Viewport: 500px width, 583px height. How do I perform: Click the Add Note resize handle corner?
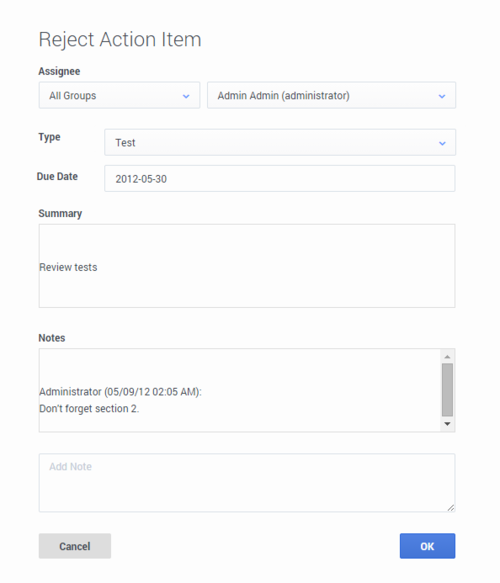click(x=451, y=508)
